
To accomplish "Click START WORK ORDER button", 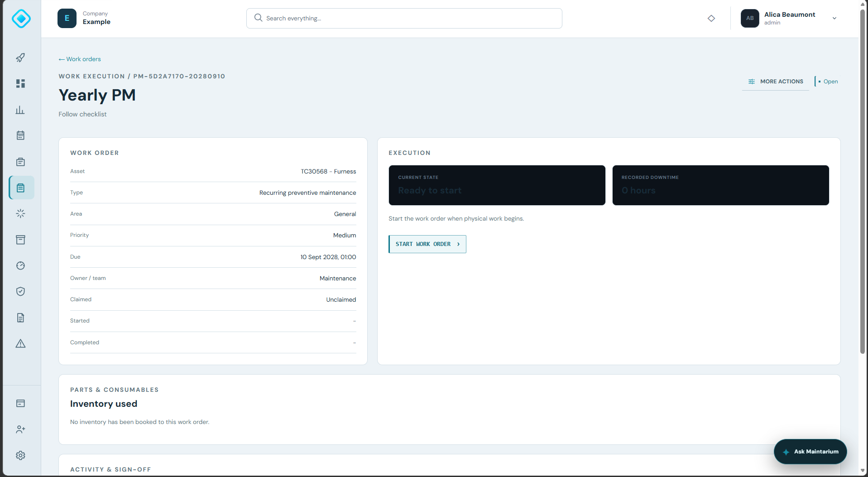I will click(x=427, y=244).
